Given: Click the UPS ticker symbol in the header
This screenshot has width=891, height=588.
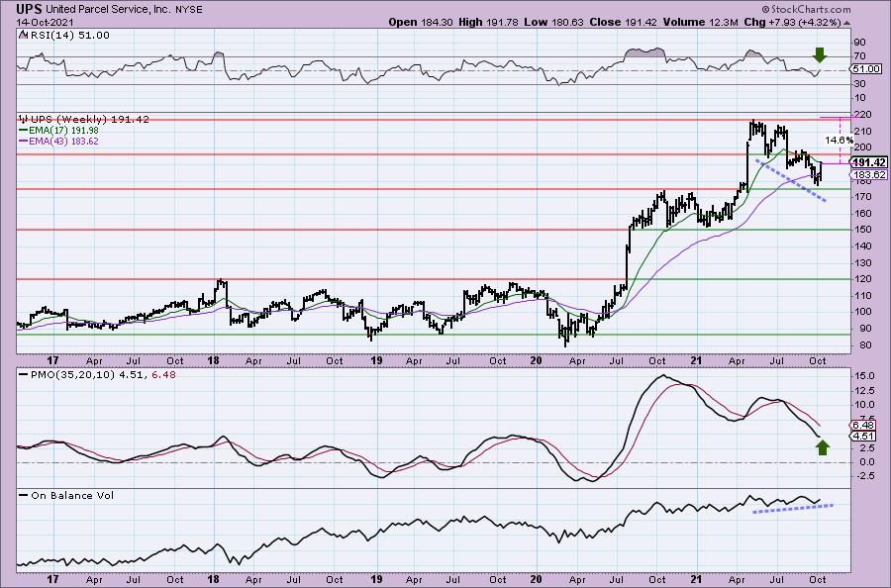Looking at the screenshot, I should pos(29,9).
